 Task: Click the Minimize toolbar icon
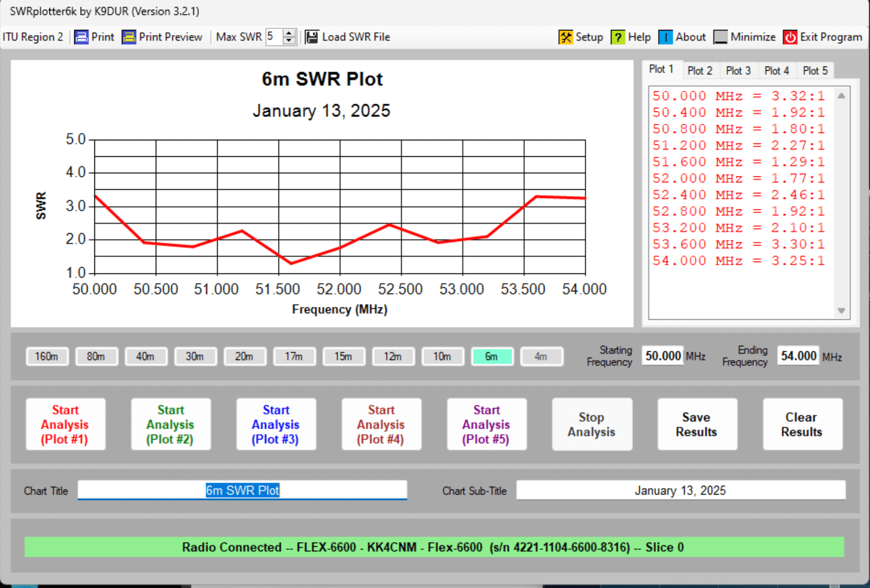tap(720, 37)
